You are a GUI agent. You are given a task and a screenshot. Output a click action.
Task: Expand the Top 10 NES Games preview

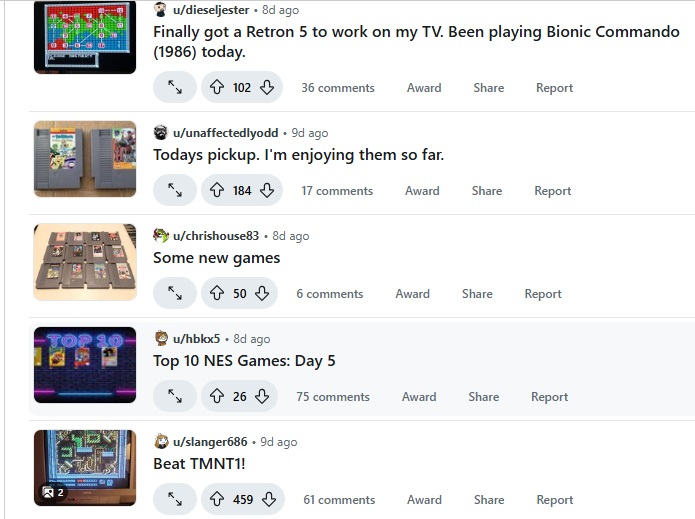click(x=175, y=396)
